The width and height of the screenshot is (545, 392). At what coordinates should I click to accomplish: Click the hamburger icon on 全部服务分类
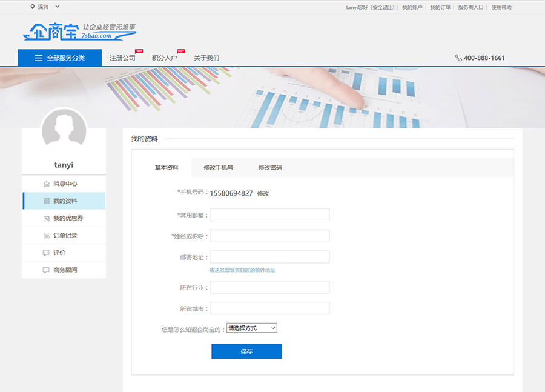click(39, 58)
